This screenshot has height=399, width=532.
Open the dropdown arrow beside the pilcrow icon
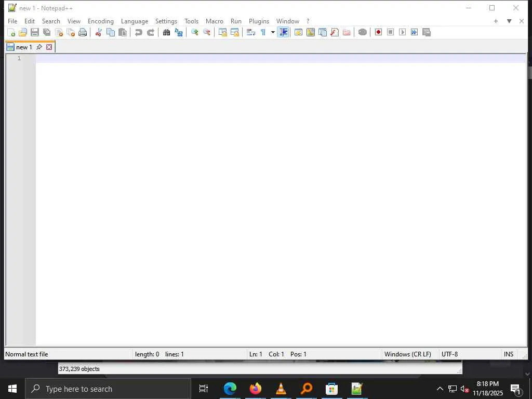(273, 32)
